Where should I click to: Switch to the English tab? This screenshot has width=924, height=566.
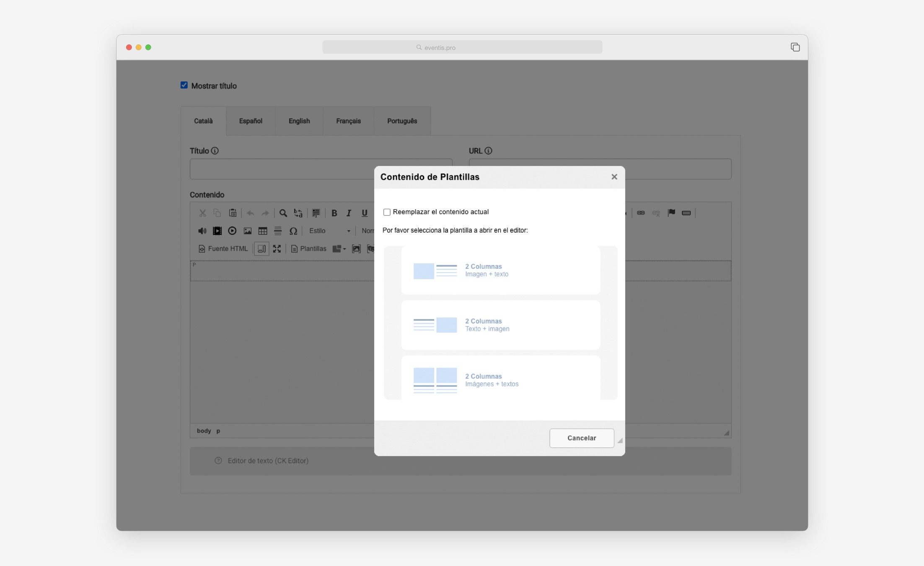pos(299,121)
